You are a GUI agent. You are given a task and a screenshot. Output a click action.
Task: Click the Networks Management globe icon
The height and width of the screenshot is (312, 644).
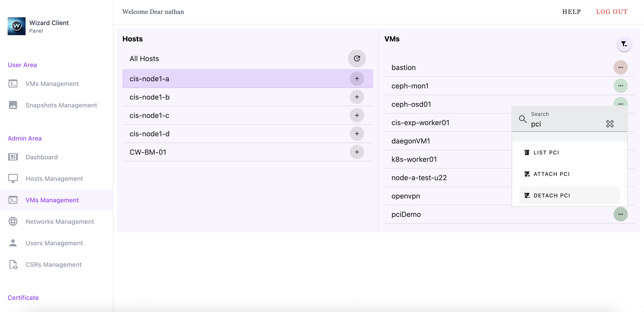[13, 221]
